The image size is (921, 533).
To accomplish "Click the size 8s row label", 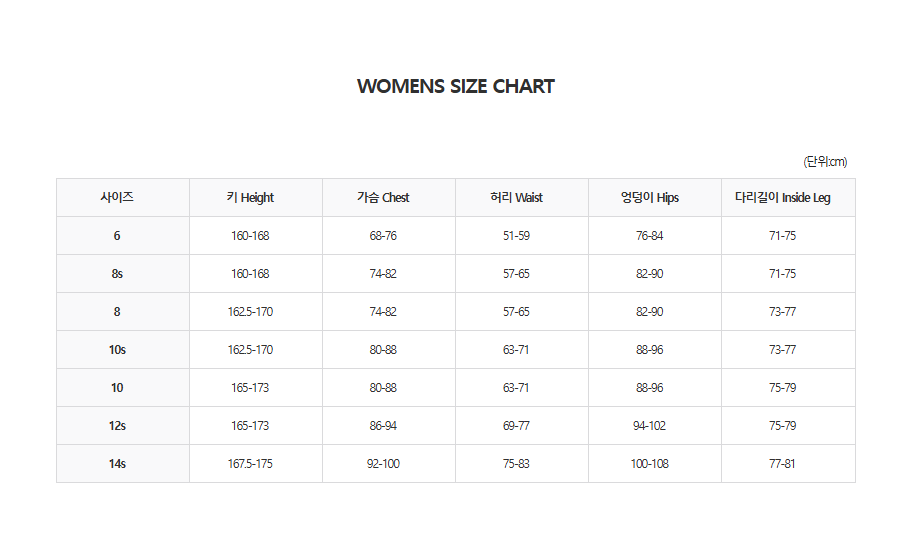I will coord(117,274).
